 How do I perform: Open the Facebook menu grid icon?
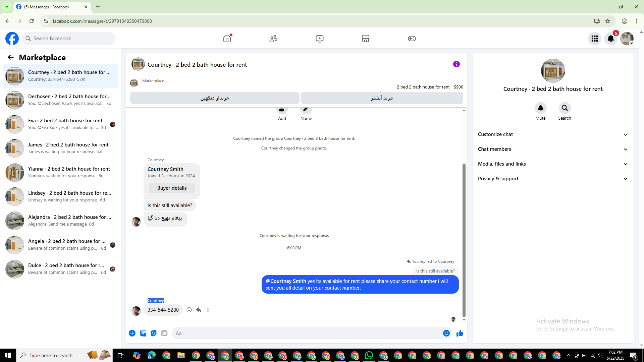[x=595, y=39]
